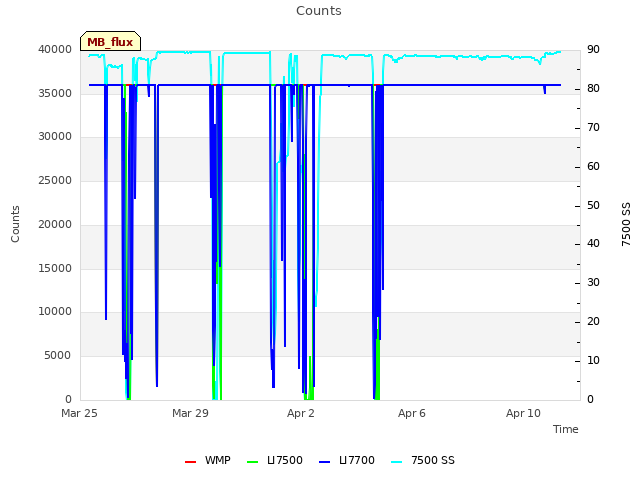Click the green LI7500 legend swatch
Viewport: 640px width, 480px height.
tap(253, 462)
